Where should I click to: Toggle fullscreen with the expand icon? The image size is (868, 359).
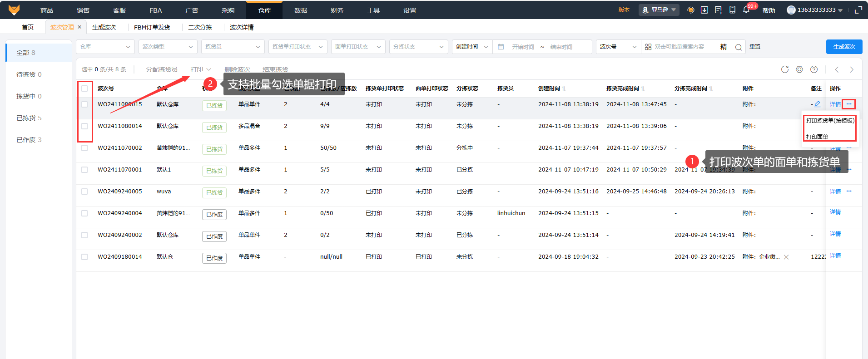tap(858, 10)
